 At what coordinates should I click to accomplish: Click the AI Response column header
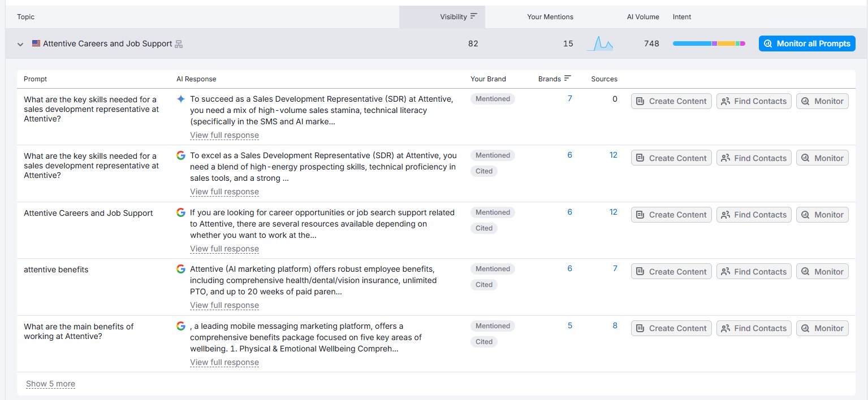pyautogui.click(x=196, y=79)
